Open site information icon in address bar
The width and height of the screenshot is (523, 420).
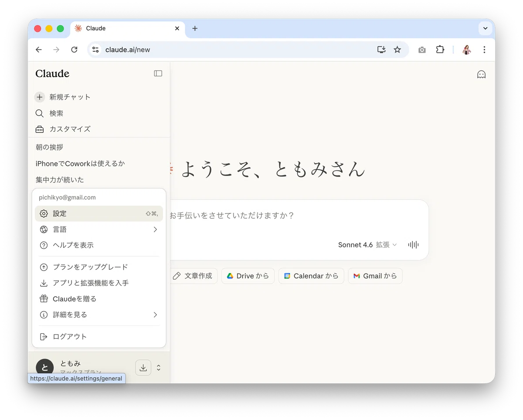[95, 50]
